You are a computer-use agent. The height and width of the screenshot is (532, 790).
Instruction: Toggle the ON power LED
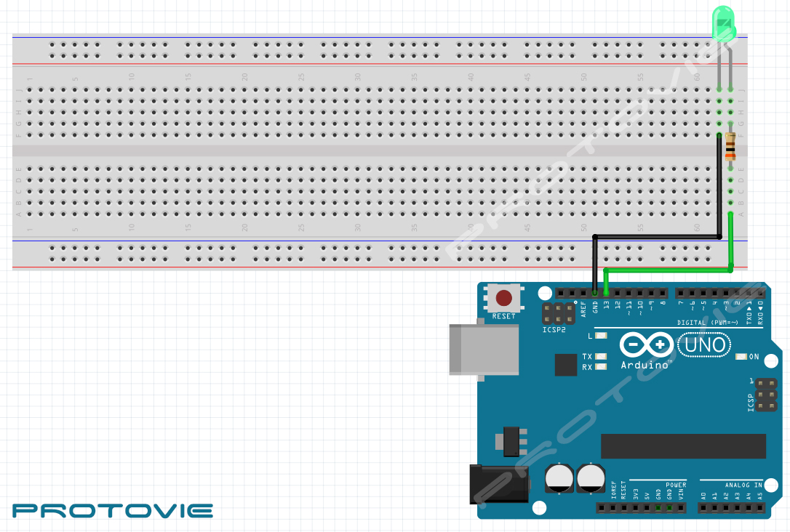[x=742, y=356]
